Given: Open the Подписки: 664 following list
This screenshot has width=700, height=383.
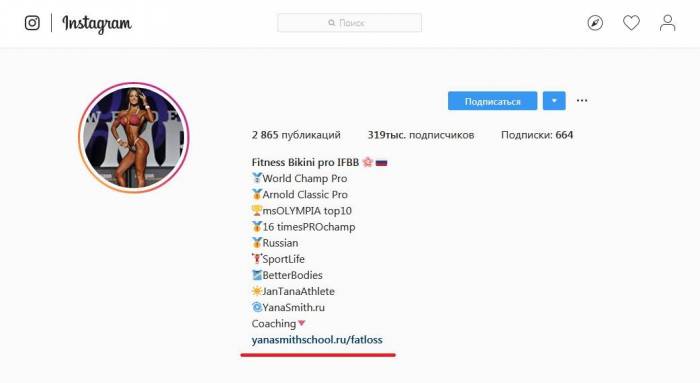Looking at the screenshot, I should point(537,135).
